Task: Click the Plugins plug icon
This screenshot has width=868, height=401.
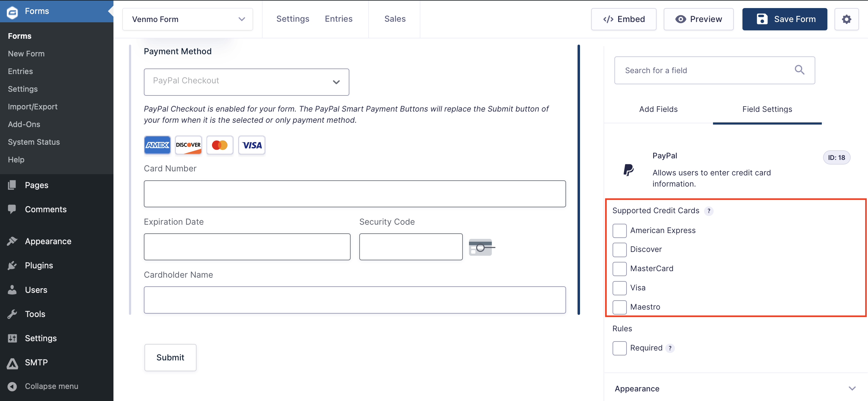Action: pyautogui.click(x=12, y=266)
